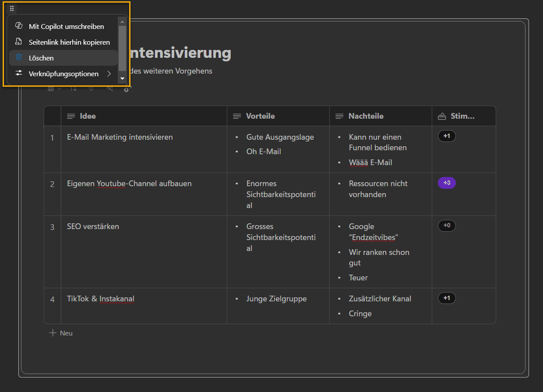Click the lightning bolt icon in the toolbar
This screenshot has height=392, width=543.
[127, 89]
